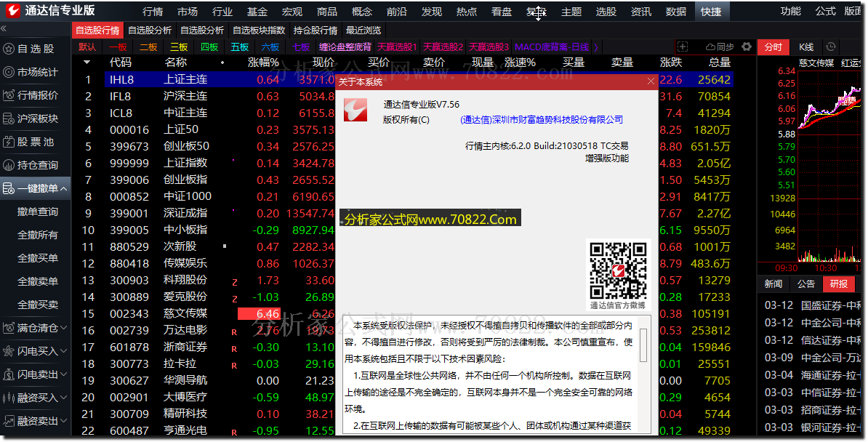Switch to 持仓股行情 tab

[x=316, y=30]
